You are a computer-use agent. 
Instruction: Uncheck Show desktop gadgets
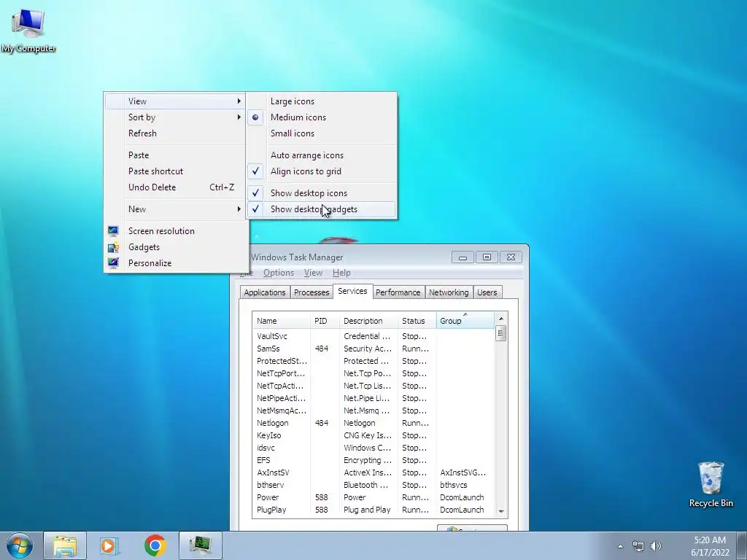pyautogui.click(x=322, y=209)
